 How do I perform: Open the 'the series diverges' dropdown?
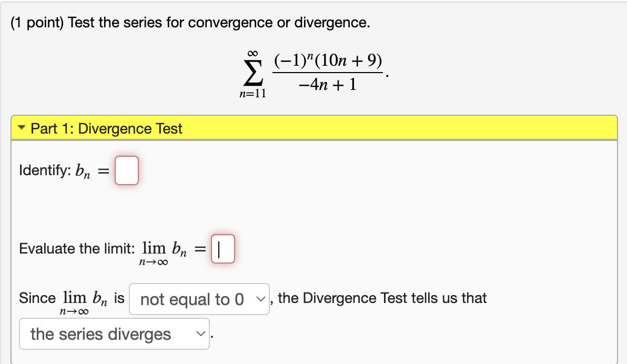[x=114, y=333]
